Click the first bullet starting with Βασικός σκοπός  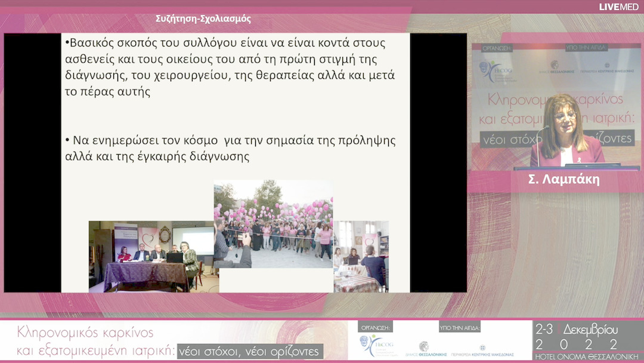coord(230,67)
